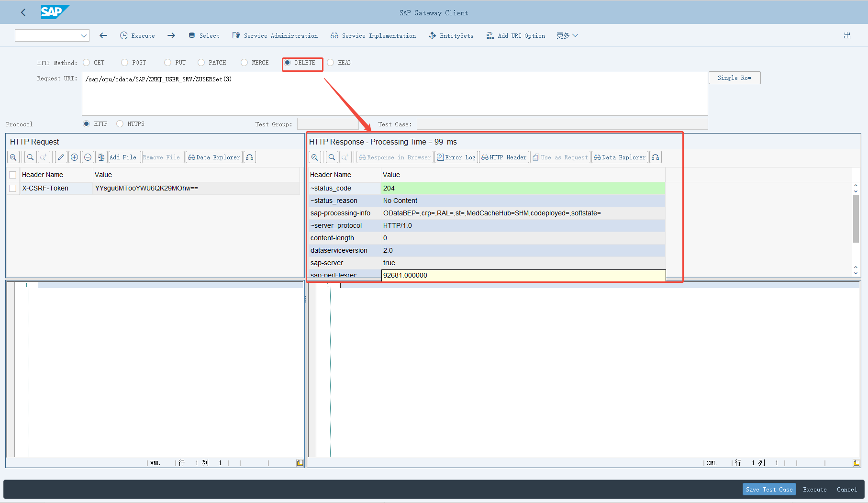Open Service Implementation

pyautogui.click(x=373, y=35)
